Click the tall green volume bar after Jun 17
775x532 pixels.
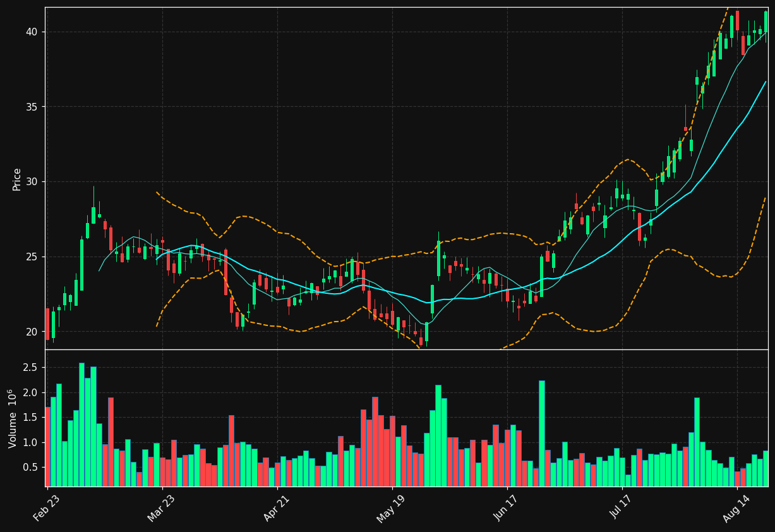pyautogui.click(x=542, y=433)
